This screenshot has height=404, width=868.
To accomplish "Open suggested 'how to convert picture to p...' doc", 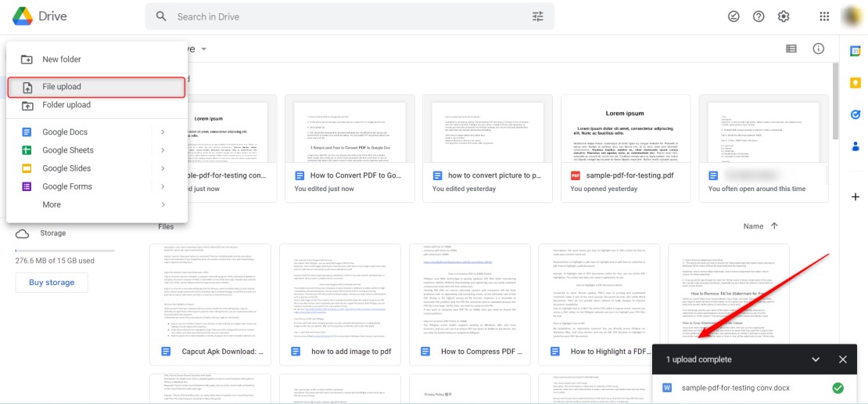I will (x=487, y=148).
